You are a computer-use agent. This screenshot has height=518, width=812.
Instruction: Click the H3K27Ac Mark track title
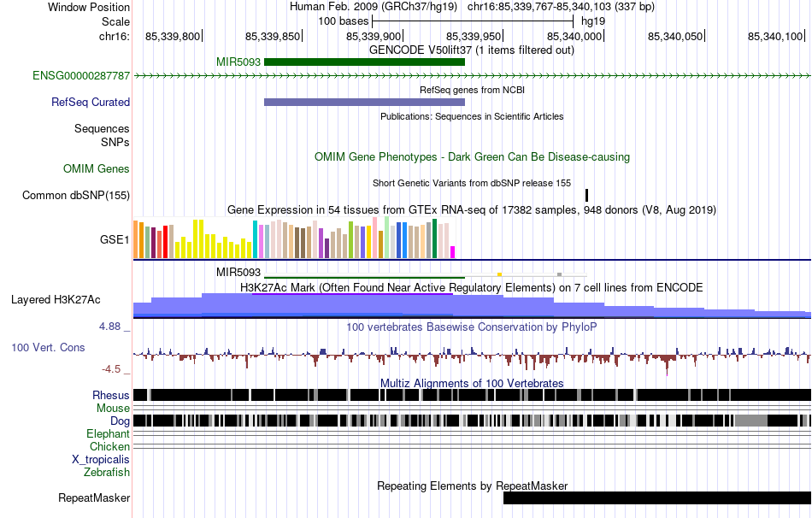coord(472,287)
